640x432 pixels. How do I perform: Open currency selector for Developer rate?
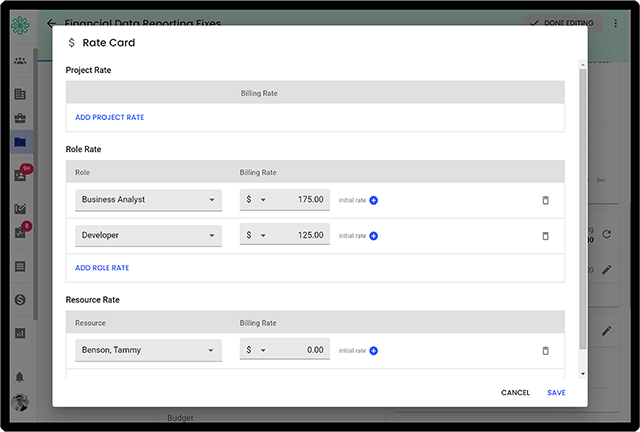click(x=256, y=236)
